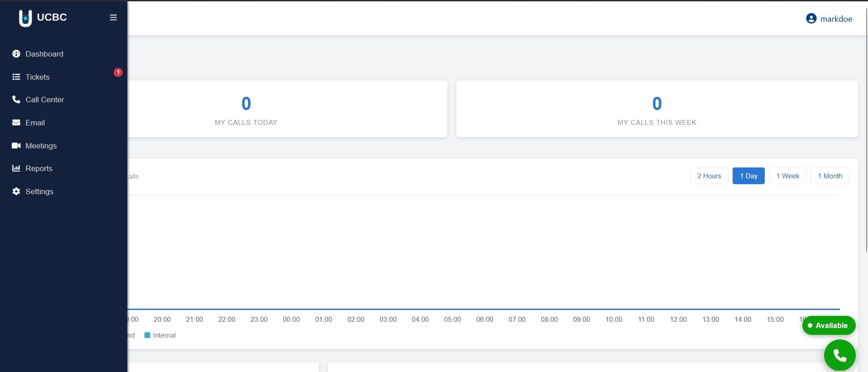Click the UCBC logo icon
The image size is (868, 372).
tap(25, 18)
